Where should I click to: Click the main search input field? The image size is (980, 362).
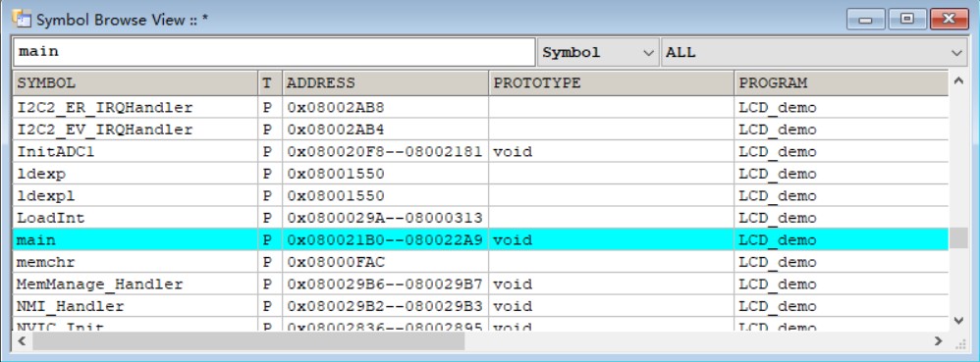click(274, 52)
